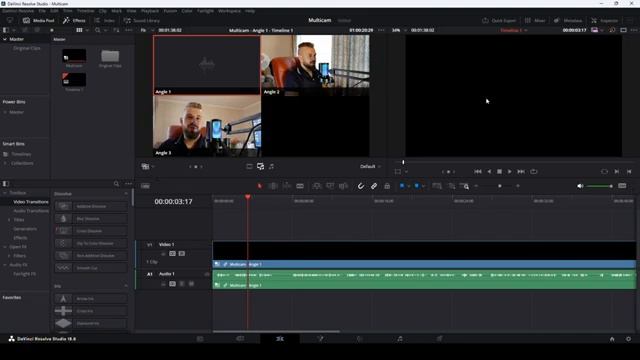This screenshot has height=360, width=640.
Task: Open the Workspace menu
Action: tap(229, 11)
